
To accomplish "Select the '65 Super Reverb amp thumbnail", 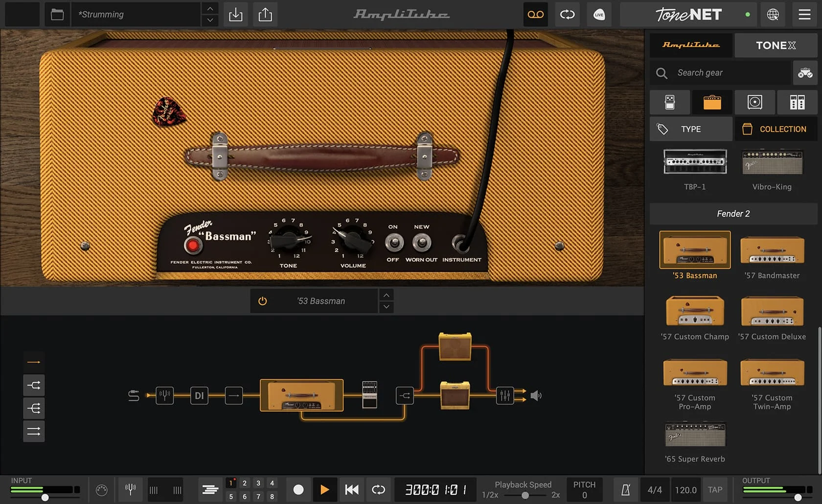I will [694, 434].
